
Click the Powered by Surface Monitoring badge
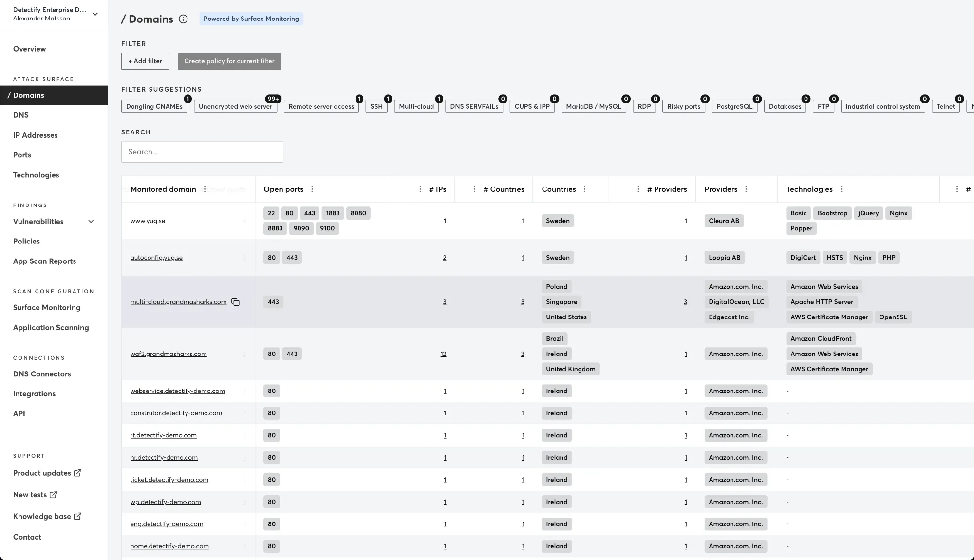point(251,19)
